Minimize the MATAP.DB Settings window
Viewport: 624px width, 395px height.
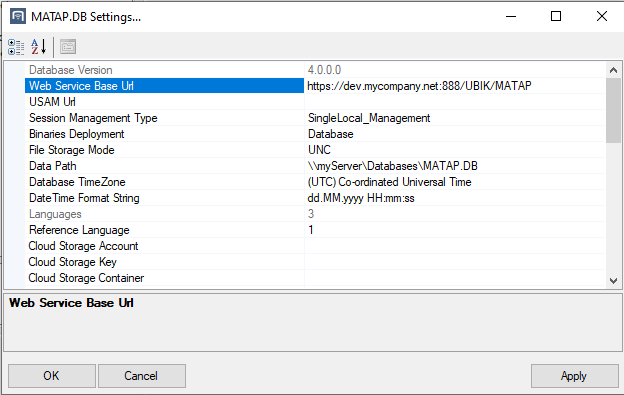pos(511,16)
